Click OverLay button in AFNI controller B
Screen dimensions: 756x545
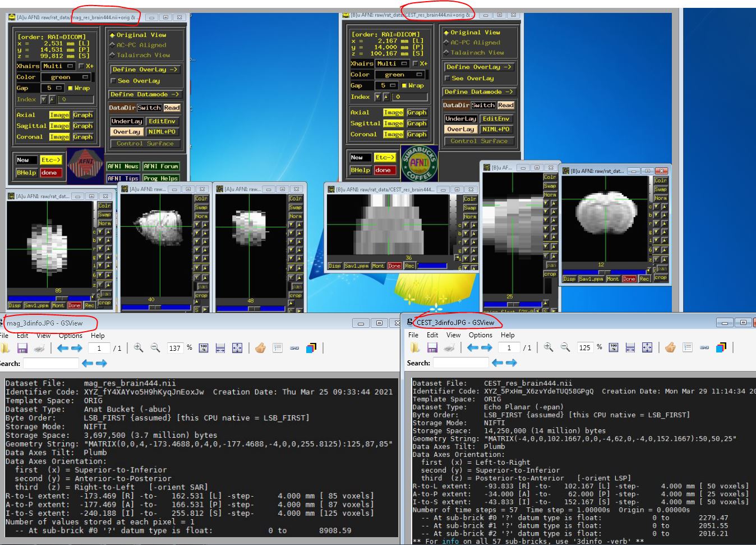[460, 129]
